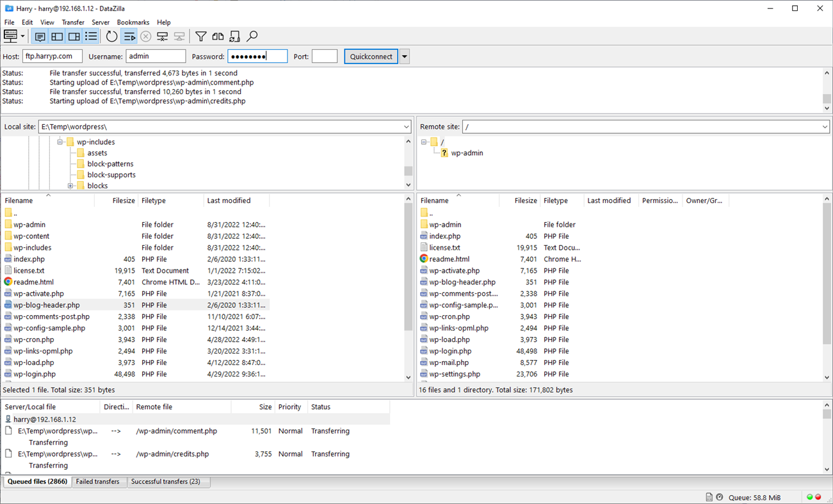Open the Transfer menu
Viewport: 833px width, 504px height.
pyautogui.click(x=72, y=22)
